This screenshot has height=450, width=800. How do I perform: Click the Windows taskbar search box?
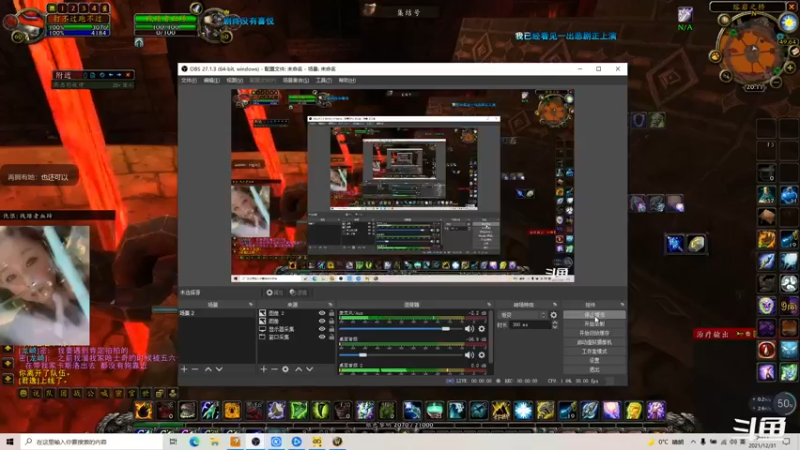point(92,442)
